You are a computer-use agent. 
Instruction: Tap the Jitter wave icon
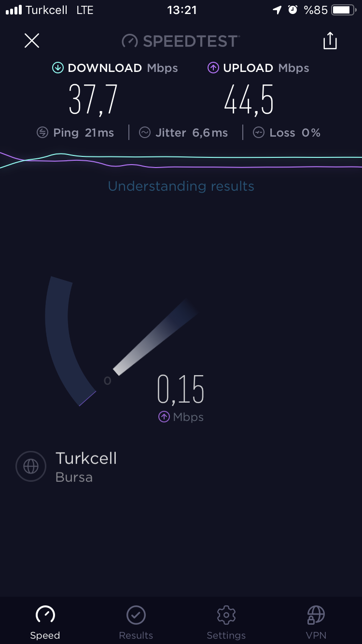click(145, 133)
